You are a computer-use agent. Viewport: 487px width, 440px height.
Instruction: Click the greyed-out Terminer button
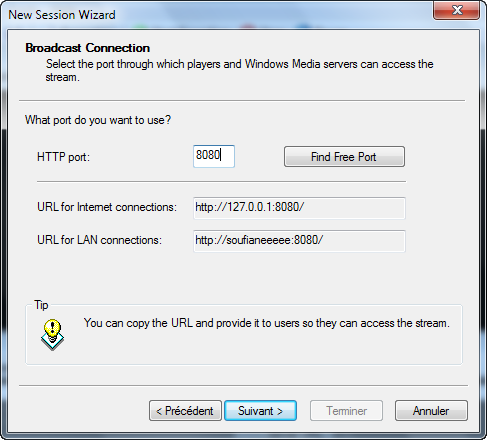coord(346,411)
